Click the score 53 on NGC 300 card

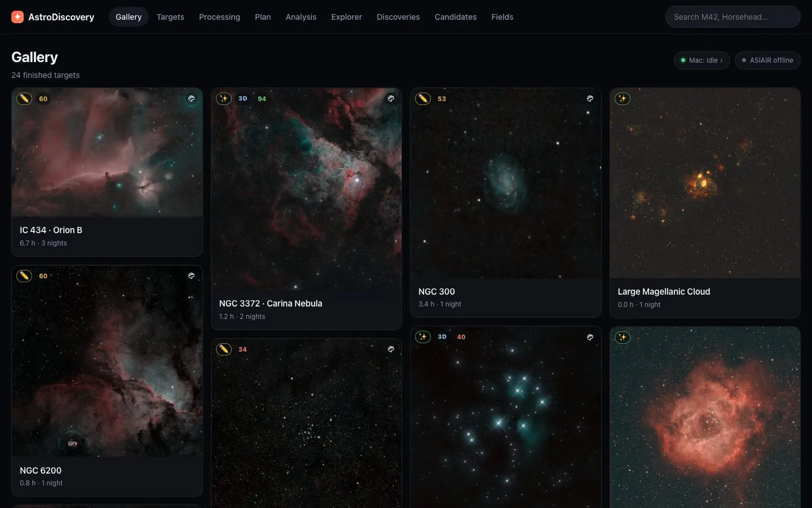coord(442,99)
